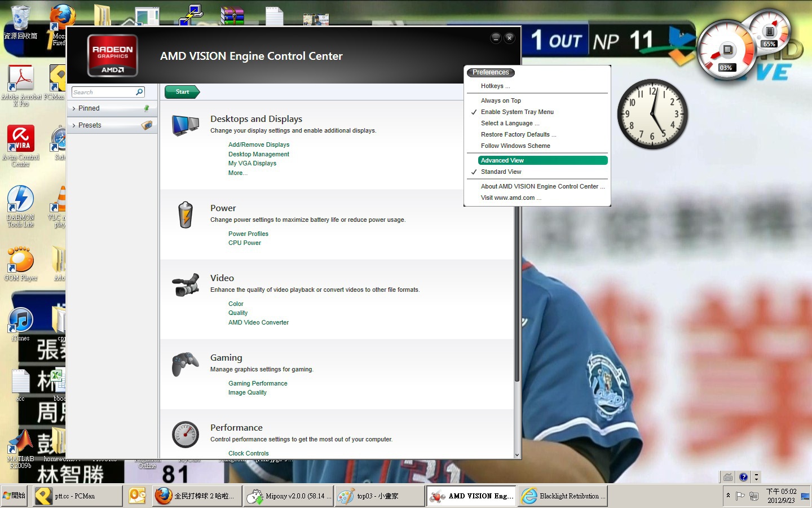Open Gaming Performance link
This screenshot has height=508, width=812.
(x=258, y=383)
